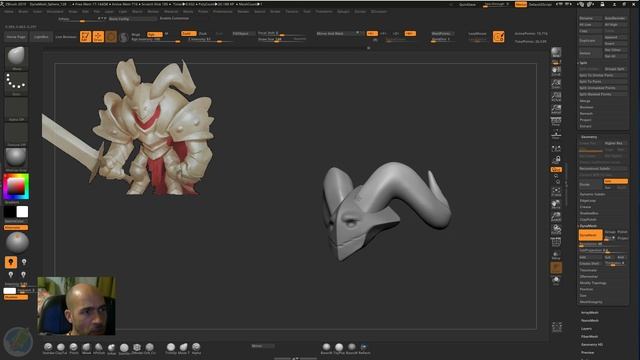
Task: Click the Duplicate subtool button
Action: pyautogui.click(x=590, y=41)
